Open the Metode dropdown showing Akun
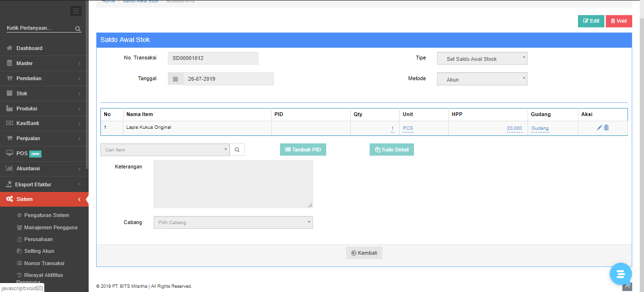This screenshot has width=644, height=292. (482, 79)
